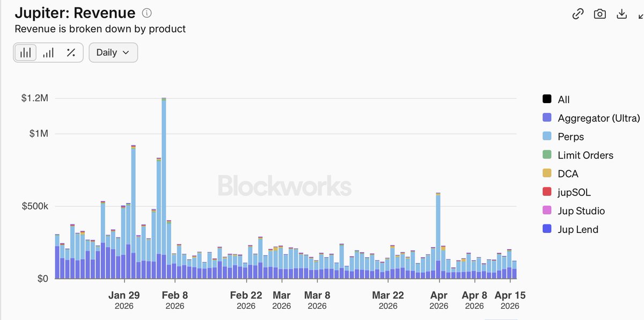Click the Jupiter: Revenue chart title

click(x=75, y=13)
